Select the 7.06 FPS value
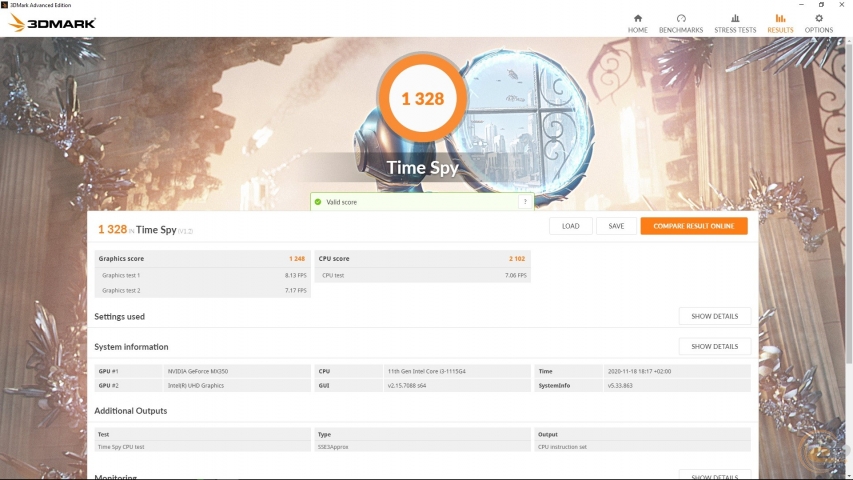853x480 pixels. pos(516,275)
